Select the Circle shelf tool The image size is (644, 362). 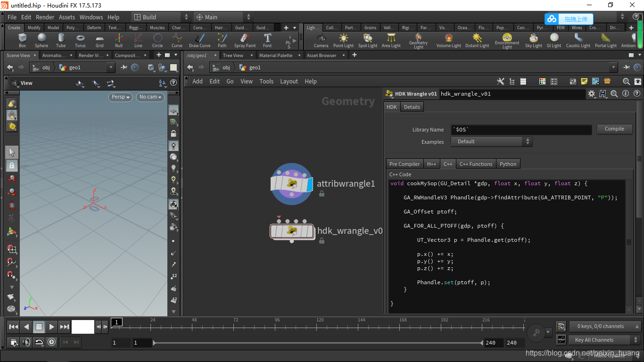[x=157, y=40]
